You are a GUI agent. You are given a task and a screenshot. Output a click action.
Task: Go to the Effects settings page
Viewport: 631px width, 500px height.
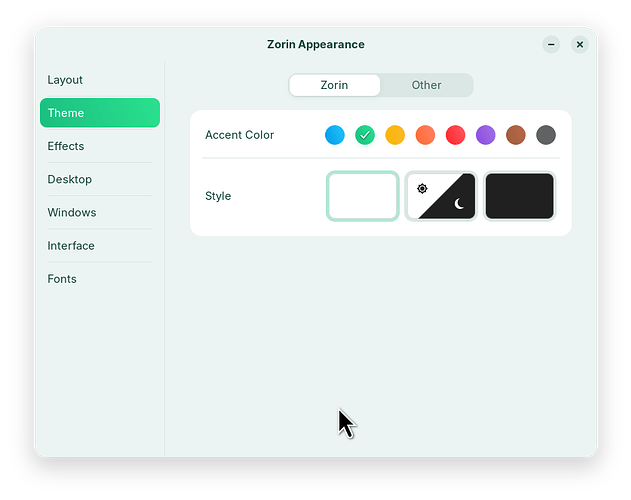(100, 146)
